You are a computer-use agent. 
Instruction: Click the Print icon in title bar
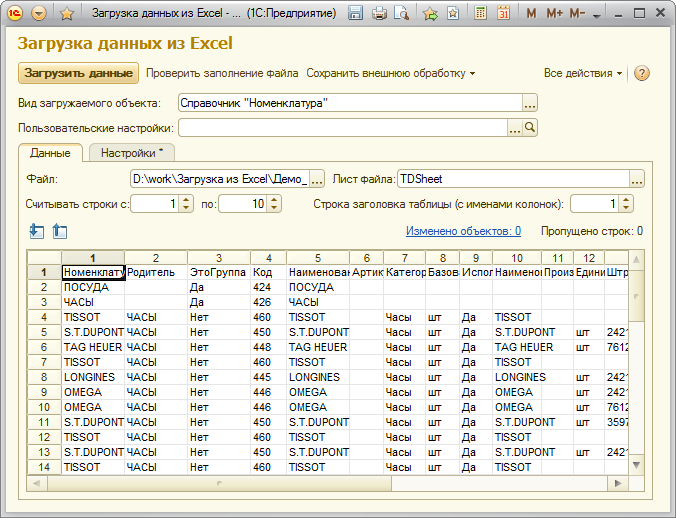379,14
